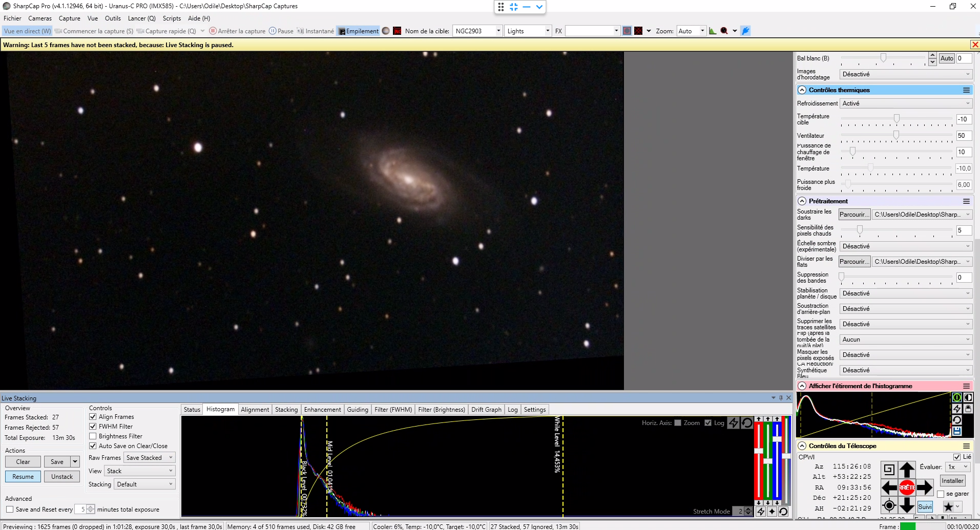
Task: Collapse the Contrôles thermiques section
Action: click(x=802, y=90)
